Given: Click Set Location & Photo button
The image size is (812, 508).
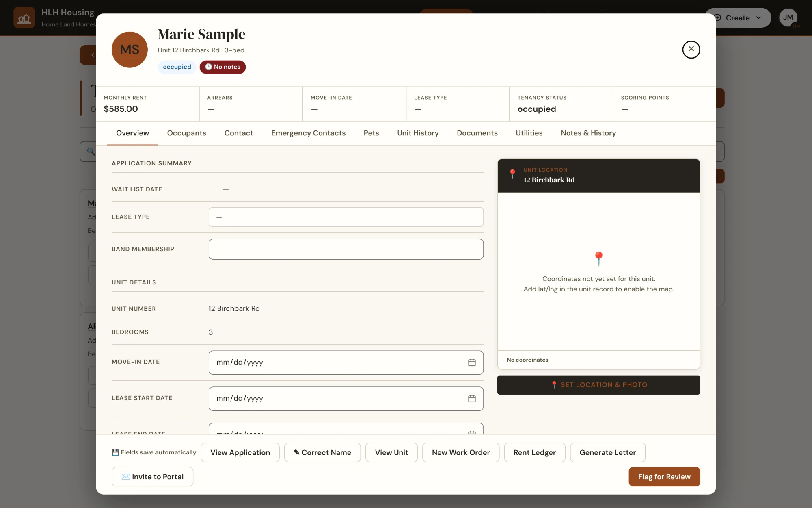Looking at the screenshot, I should click(599, 385).
